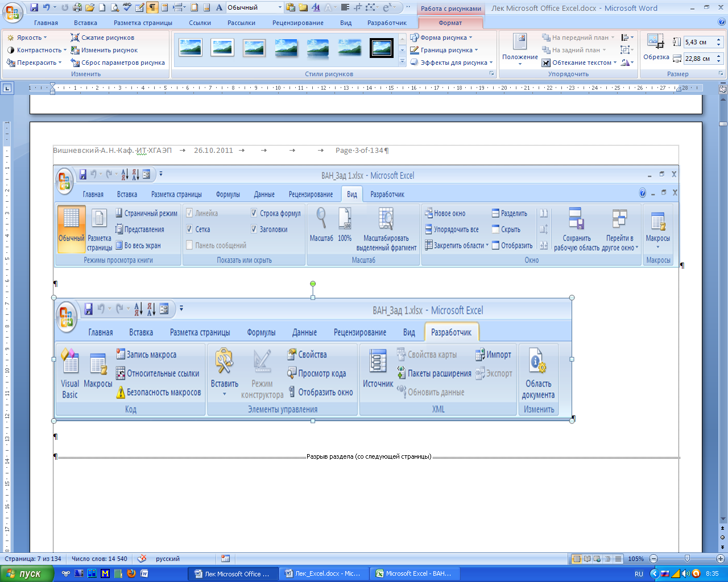
Task: Click the word count Число слов: 14 540
Action: 100,559
